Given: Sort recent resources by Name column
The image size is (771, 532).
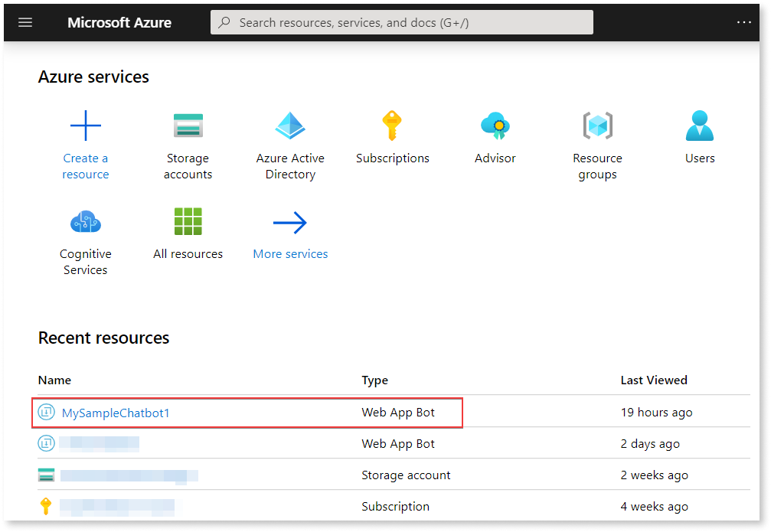Looking at the screenshot, I should point(54,380).
